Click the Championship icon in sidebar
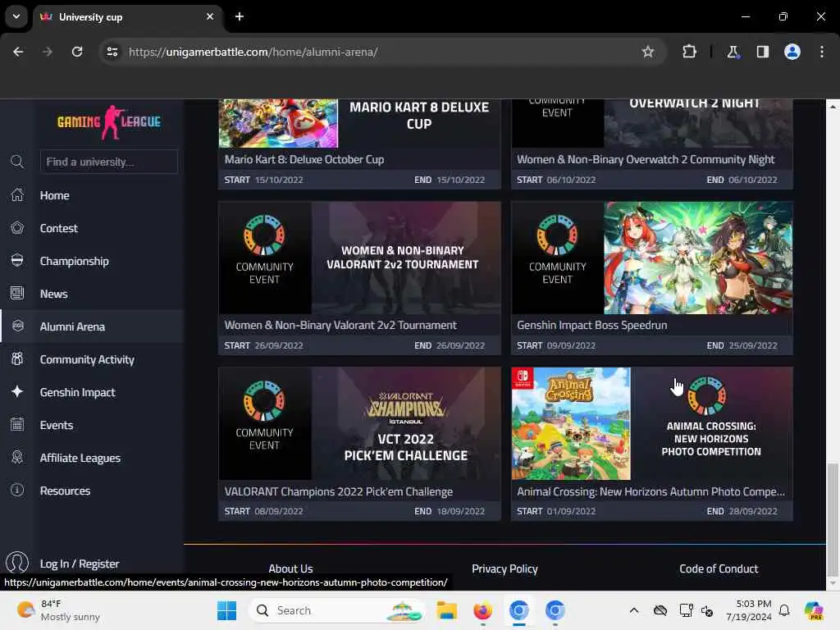 17,260
